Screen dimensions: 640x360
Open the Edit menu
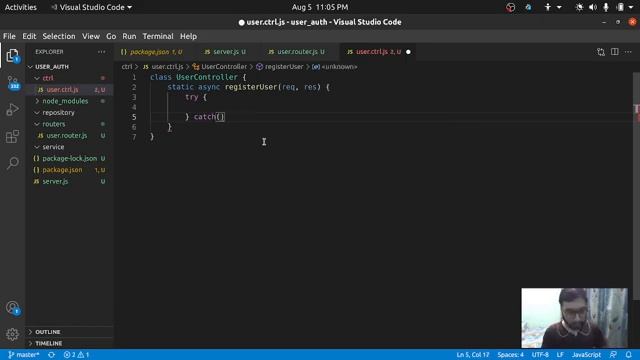[x=29, y=36]
